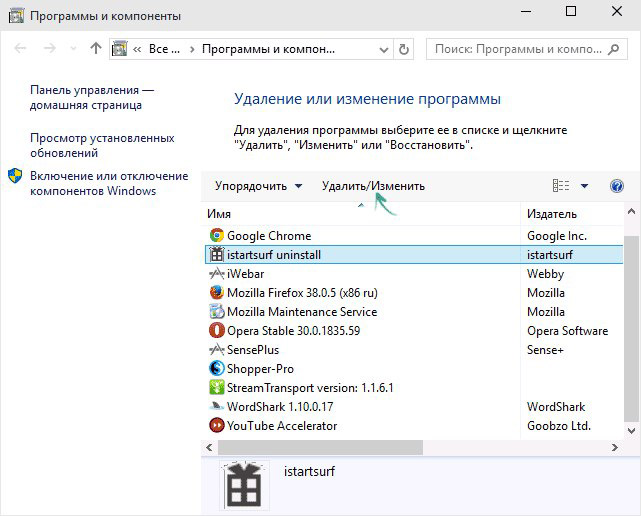641x516 pixels.
Task: Select the Mozilla Firefox icon entry
Action: (x=215, y=293)
